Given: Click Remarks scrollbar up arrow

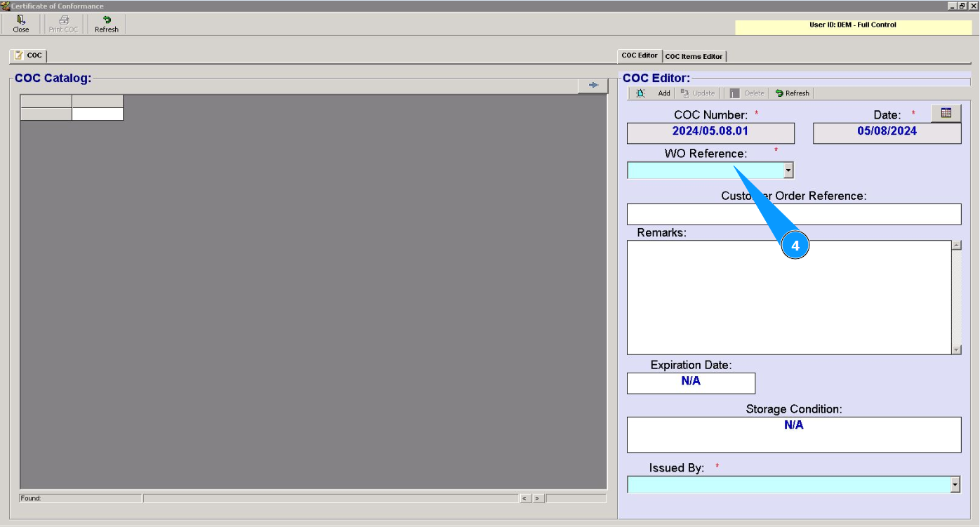Looking at the screenshot, I should [x=956, y=246].
